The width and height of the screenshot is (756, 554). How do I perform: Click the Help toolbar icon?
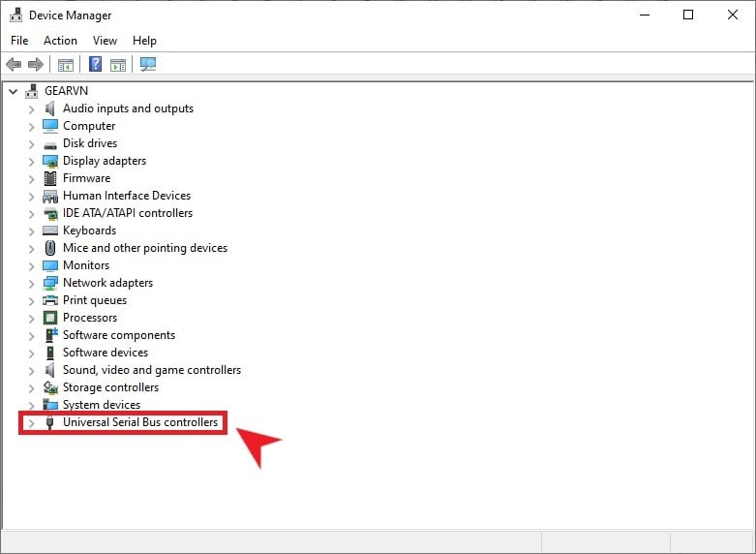pyautogui.click(x=95, y=65)
